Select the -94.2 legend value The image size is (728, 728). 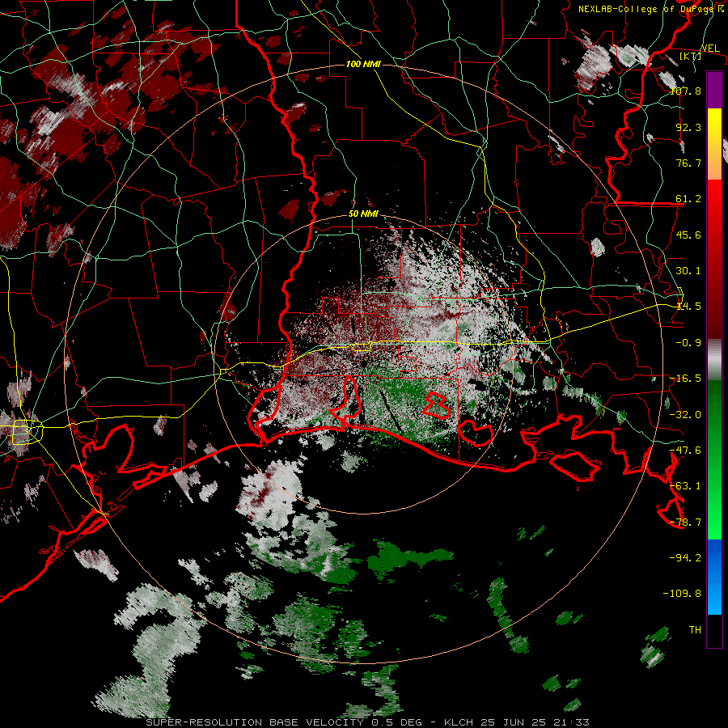685,558
